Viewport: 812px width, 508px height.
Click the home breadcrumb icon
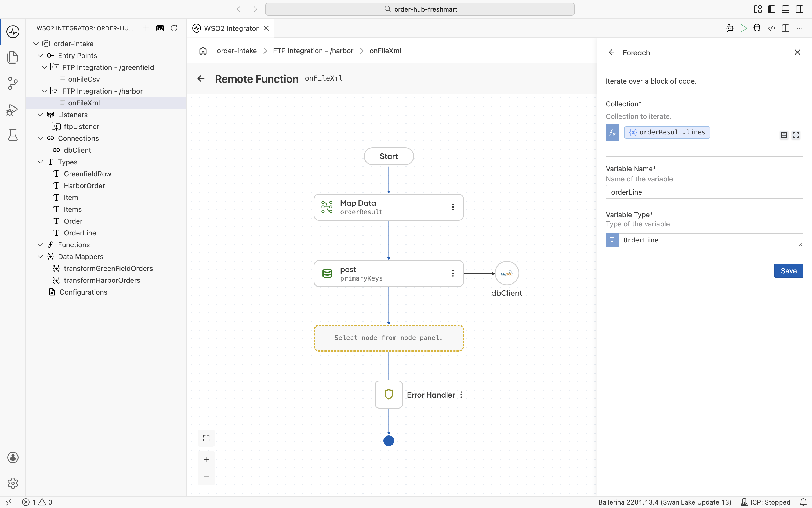click(203, 51)
